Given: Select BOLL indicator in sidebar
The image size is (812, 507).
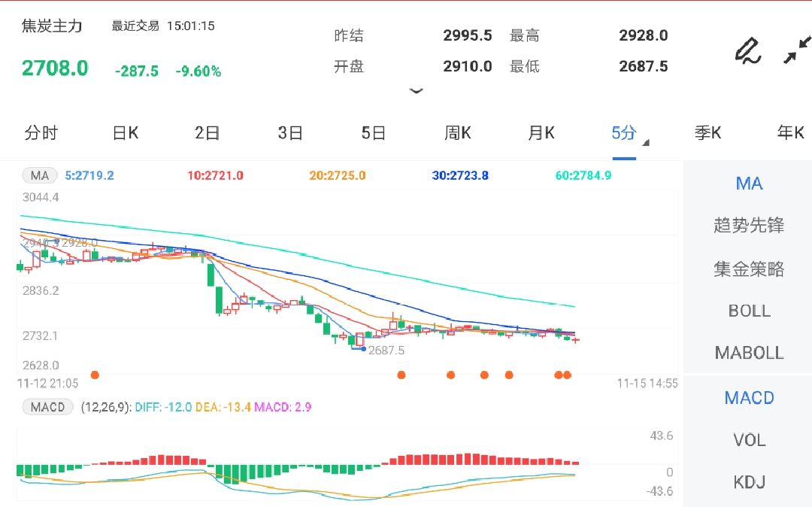Looking at the screenshot, I should coord(749,311).
